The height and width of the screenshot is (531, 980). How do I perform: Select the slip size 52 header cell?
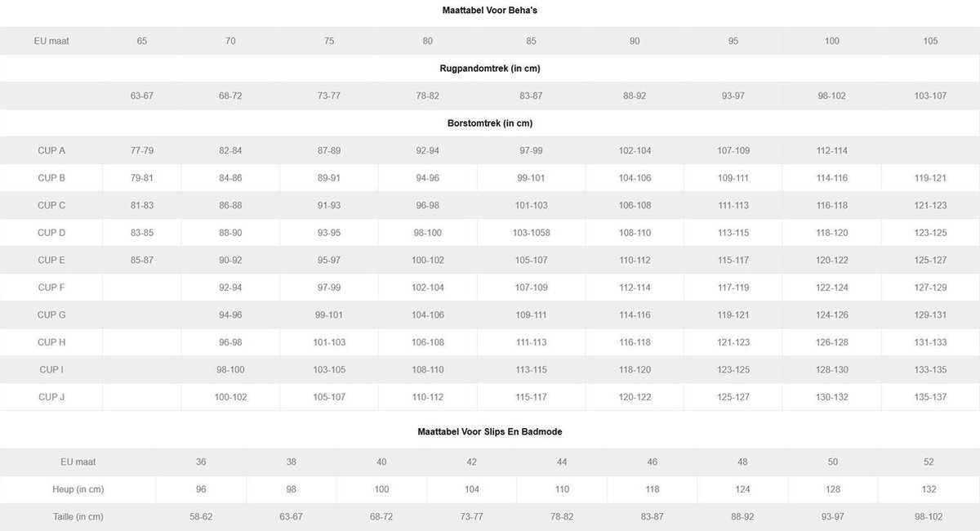pyautogui.click(x=929, y=462)
